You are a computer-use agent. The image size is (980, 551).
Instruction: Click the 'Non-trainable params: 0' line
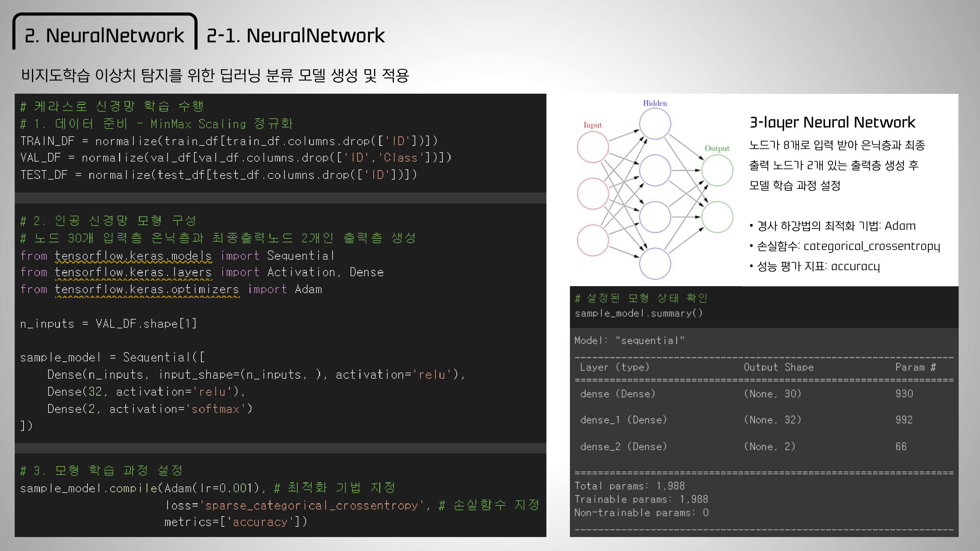tap(642, 512)
